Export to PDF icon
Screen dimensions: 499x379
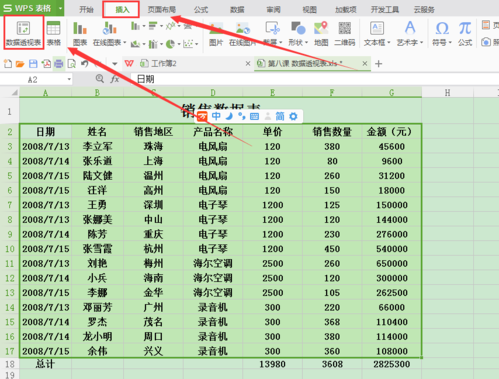point(46,63)
